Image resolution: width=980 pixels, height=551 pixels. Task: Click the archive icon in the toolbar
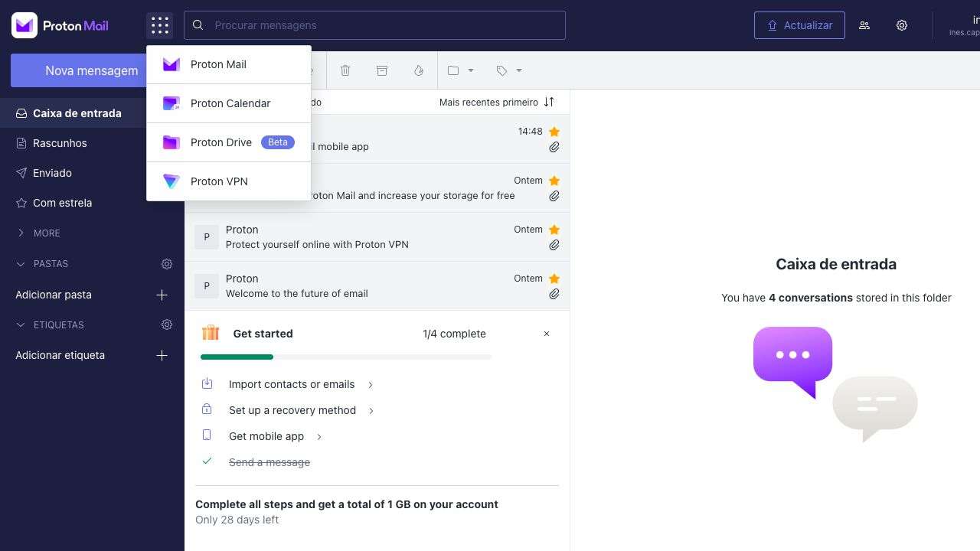click(x=382, y=70)
